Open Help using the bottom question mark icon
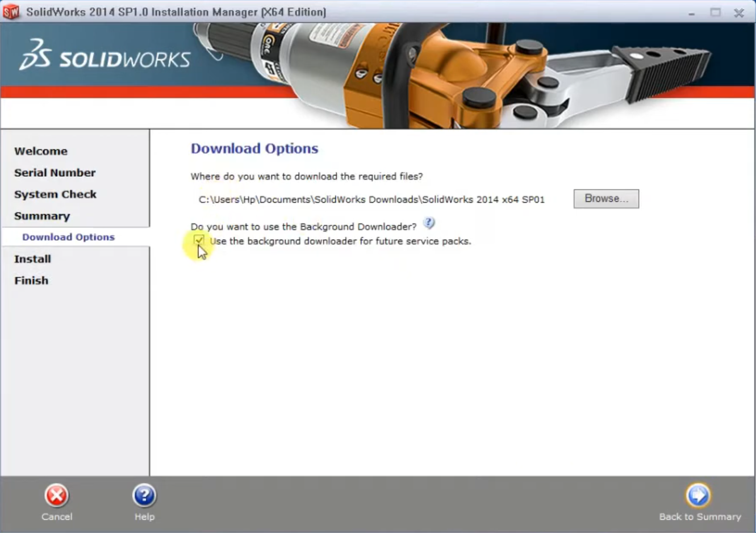The width and height of the screenshot is (756, 533). coord(144,495)
